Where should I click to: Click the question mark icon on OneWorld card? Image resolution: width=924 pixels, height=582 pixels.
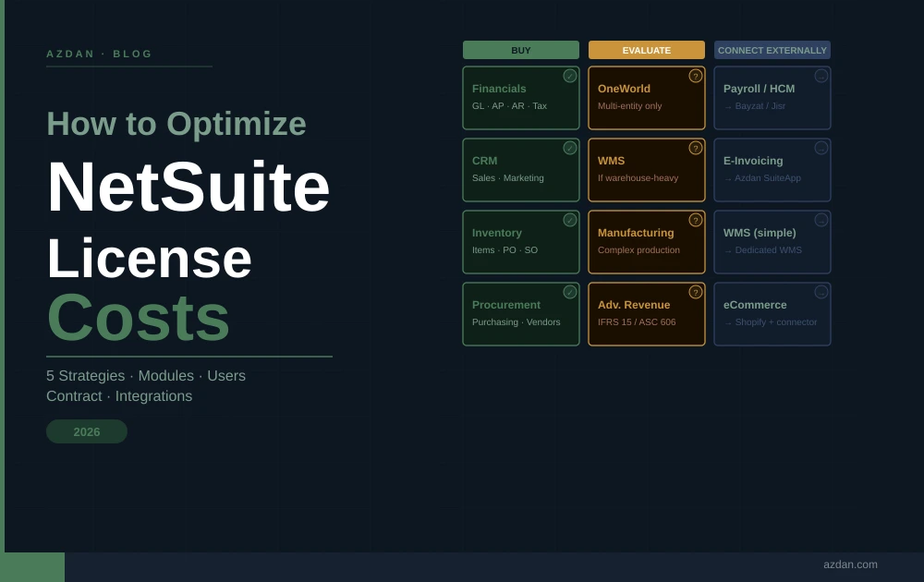pos(696,76)
